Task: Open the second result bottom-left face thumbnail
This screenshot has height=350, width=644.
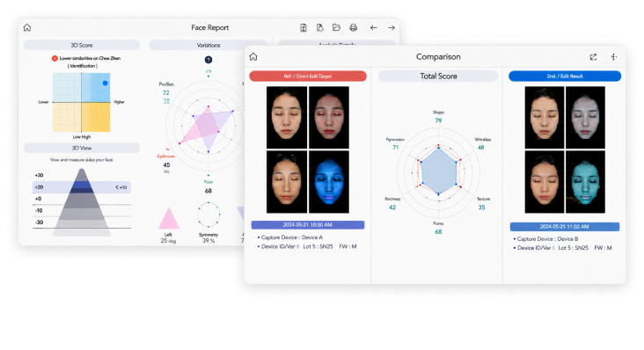Action: (x=545, y=182)
